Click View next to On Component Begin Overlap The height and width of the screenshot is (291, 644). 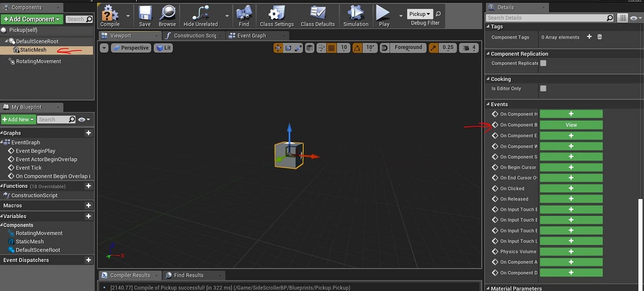[571, 125]
